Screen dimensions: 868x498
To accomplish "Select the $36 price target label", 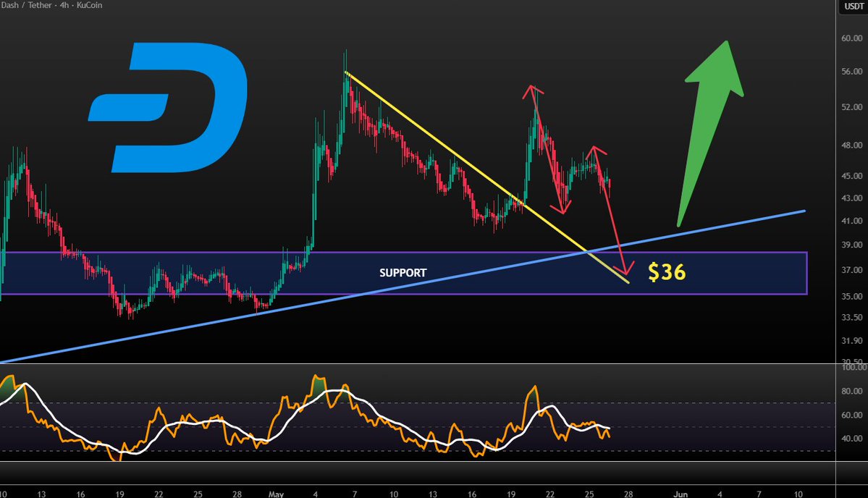I will pyautogui.click(x=667, y=272).
